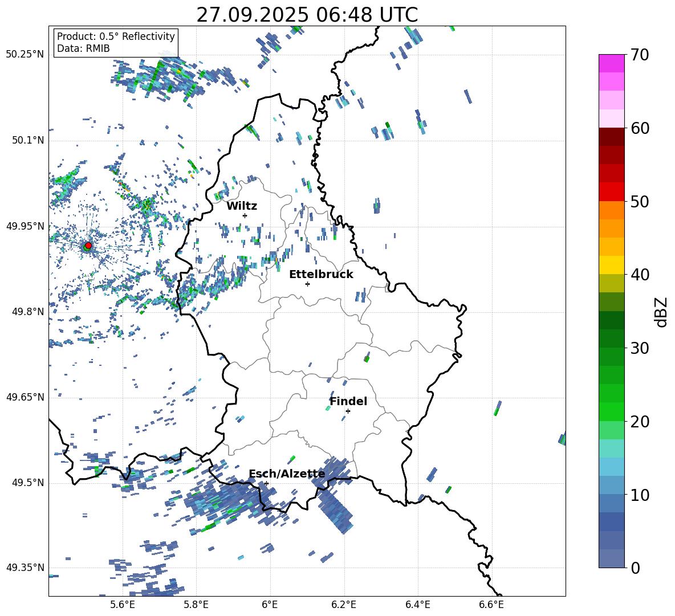
Task: Click the Findel city label
Action: [x=348, y=401]
